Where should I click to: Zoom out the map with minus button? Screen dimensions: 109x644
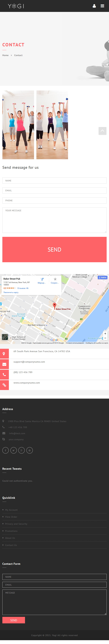click(x=105, y=338)
